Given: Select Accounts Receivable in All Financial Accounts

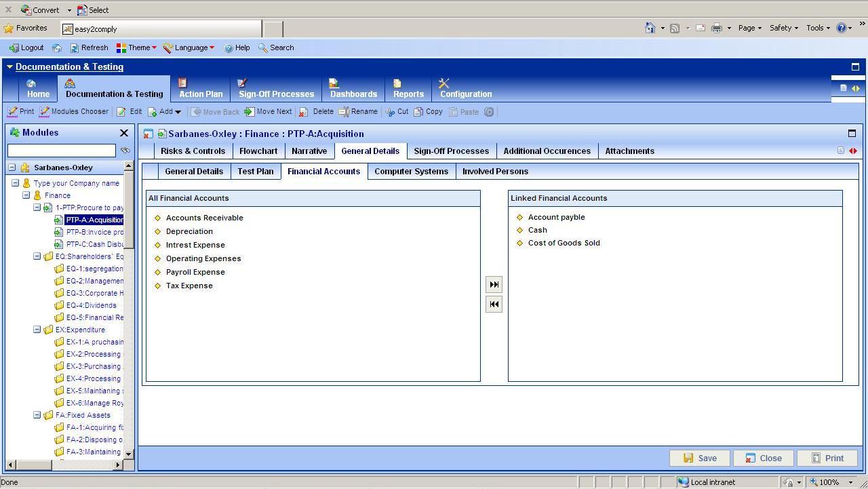Looking at the screenshot, I should point(204,218).
